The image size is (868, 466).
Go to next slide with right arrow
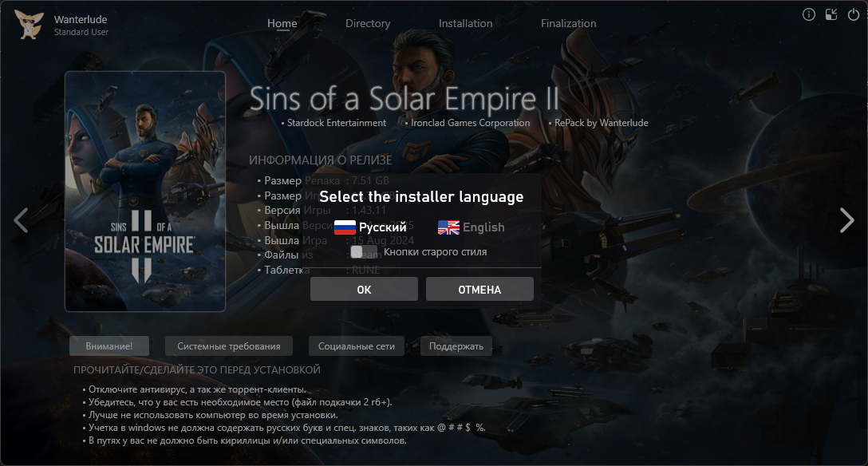(847, 220)
